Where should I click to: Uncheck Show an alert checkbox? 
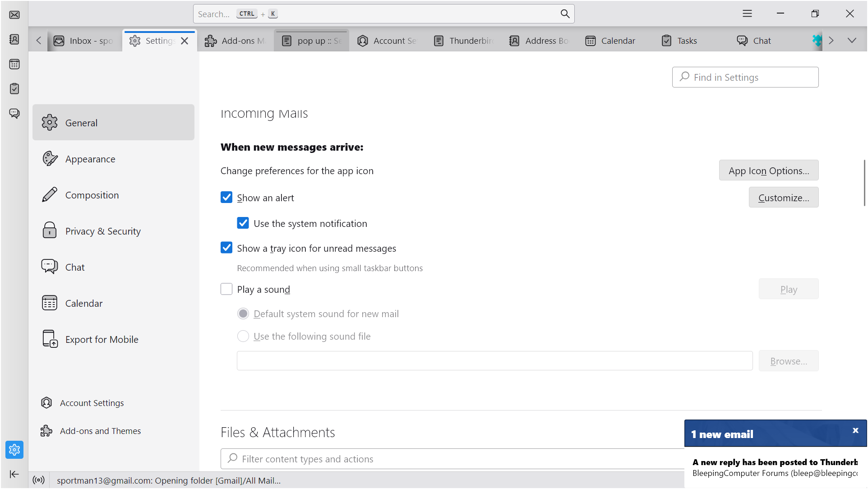[226, 198]
